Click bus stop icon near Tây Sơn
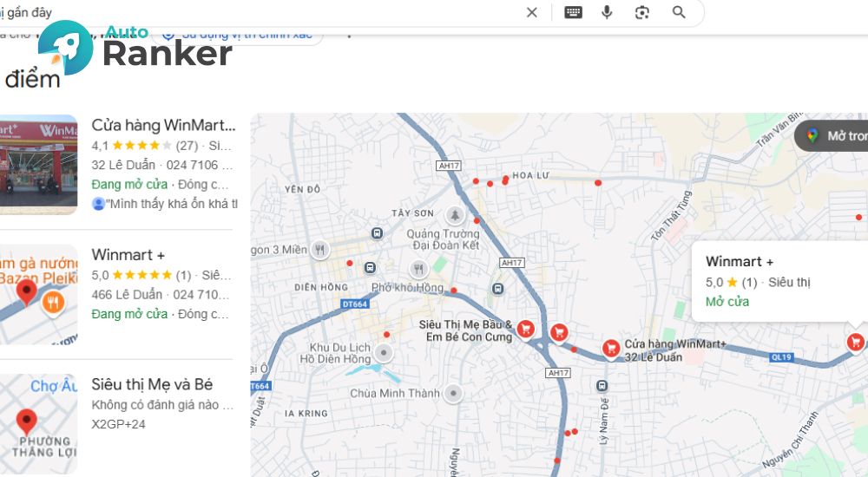 coord(377,233)
